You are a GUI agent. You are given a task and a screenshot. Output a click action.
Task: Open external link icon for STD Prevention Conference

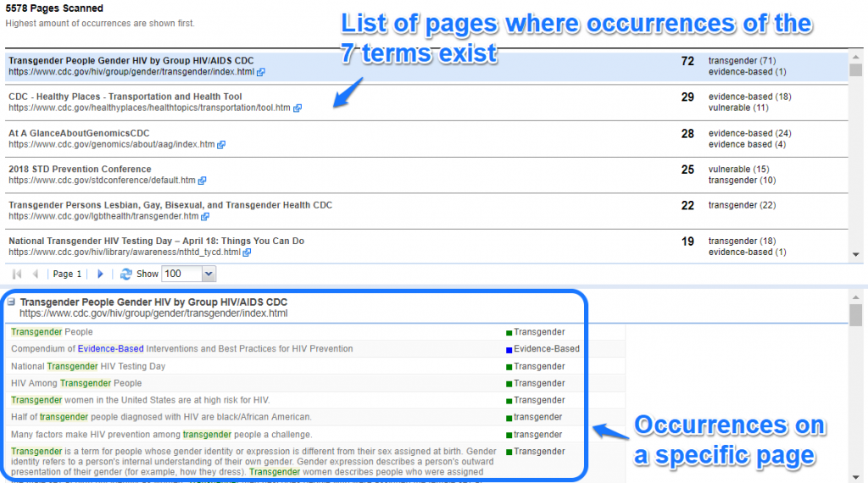pyautogui.click(x=203, y=180)
